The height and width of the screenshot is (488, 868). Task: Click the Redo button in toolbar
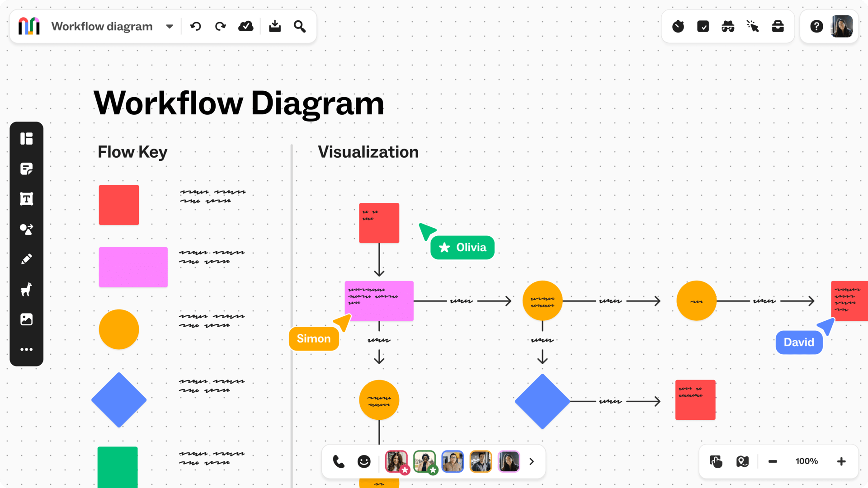coord(220,26)
